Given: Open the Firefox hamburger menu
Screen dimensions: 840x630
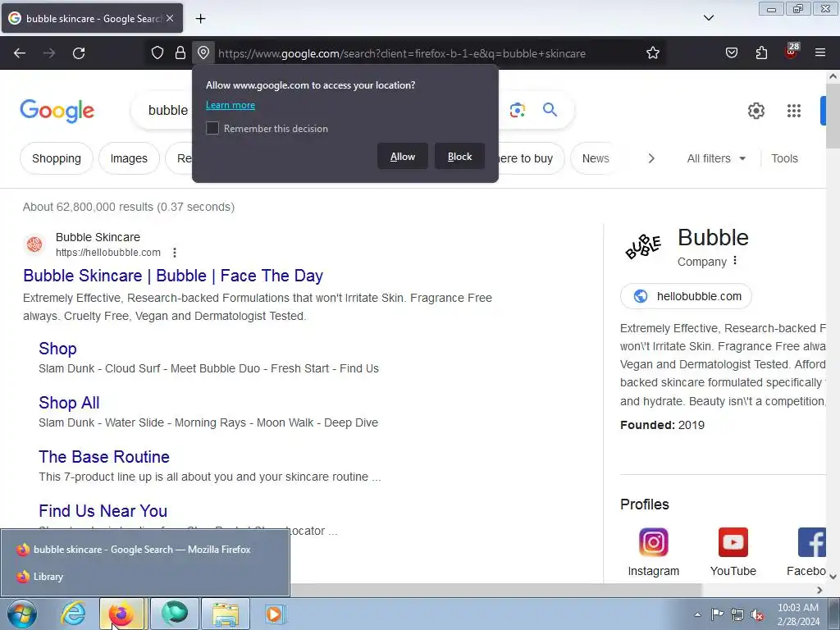Looking at the screenshot, I should [x=820, y=52].
